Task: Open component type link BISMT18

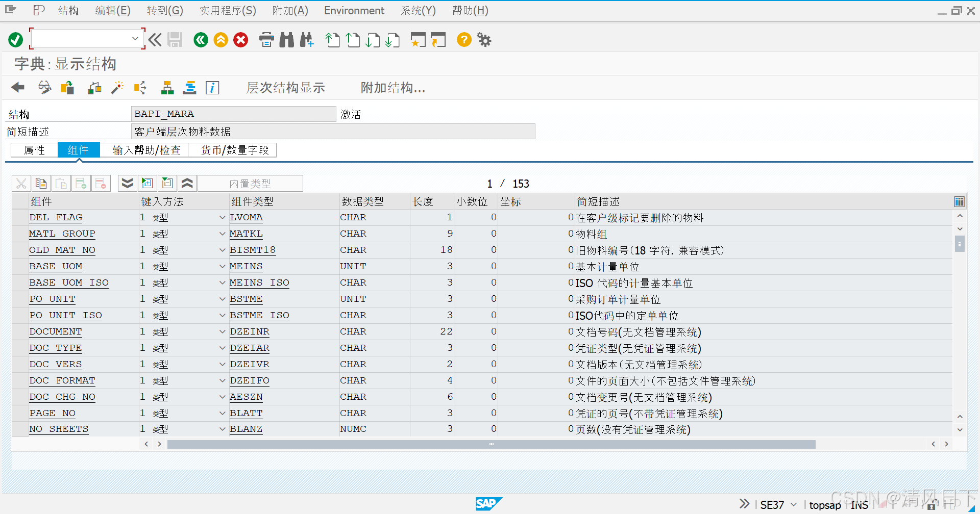Action: 253,250
